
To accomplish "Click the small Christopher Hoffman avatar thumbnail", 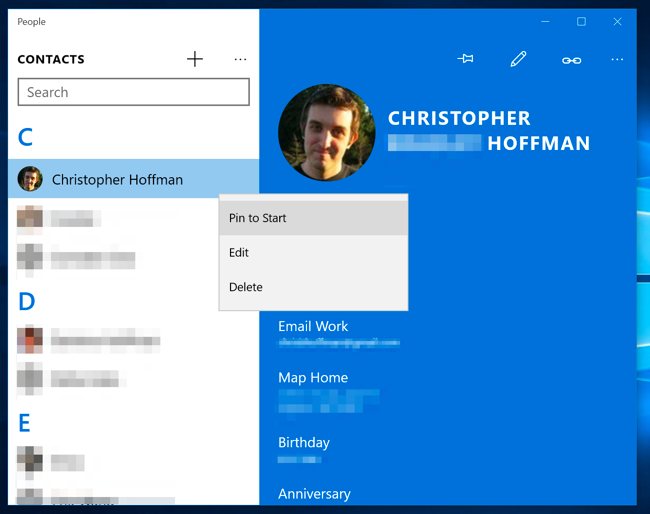I will tap(30, 179).
